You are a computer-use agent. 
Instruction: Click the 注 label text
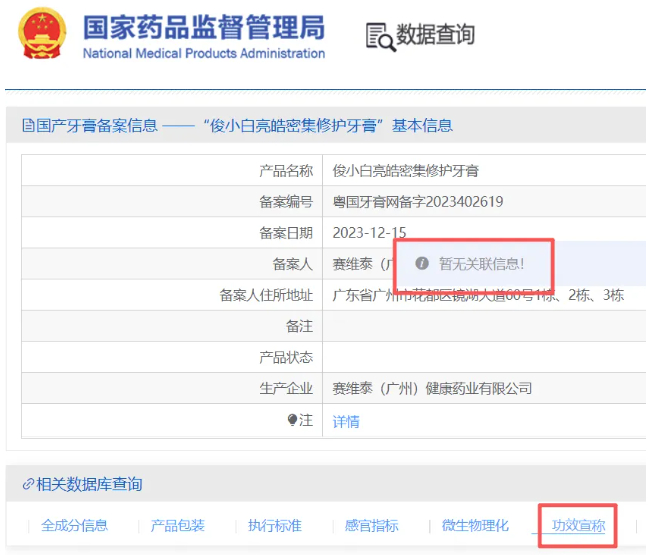tap(306, 420)
